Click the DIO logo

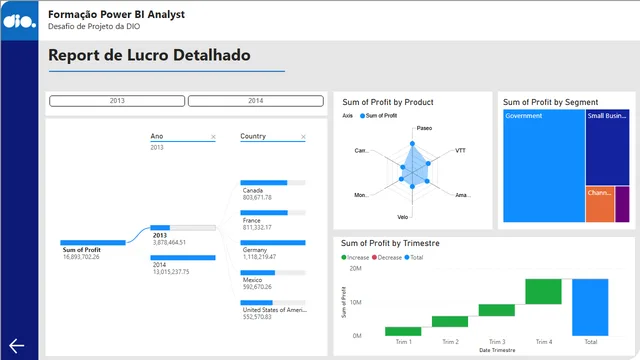coord(19,20)
